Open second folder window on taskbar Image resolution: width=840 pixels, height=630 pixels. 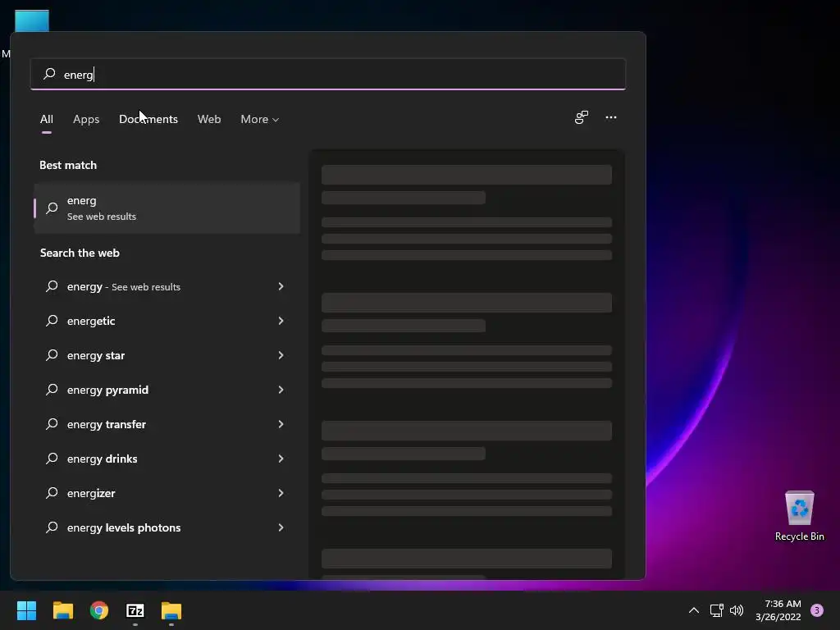tap(171, 610)
